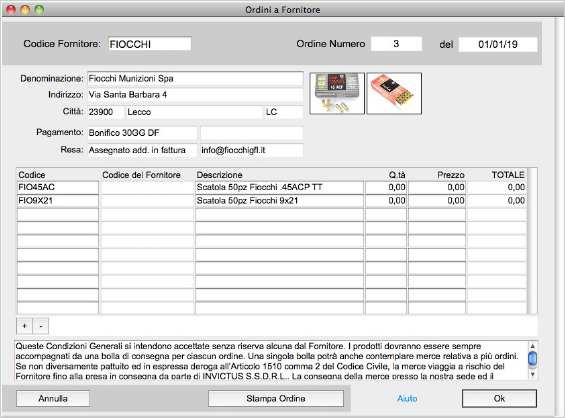
Task: Edit the order date 01/01/19
Action: 498,44
